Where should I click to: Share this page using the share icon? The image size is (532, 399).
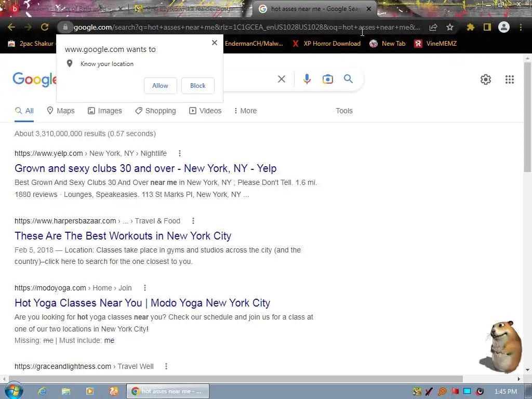(433, 27)
